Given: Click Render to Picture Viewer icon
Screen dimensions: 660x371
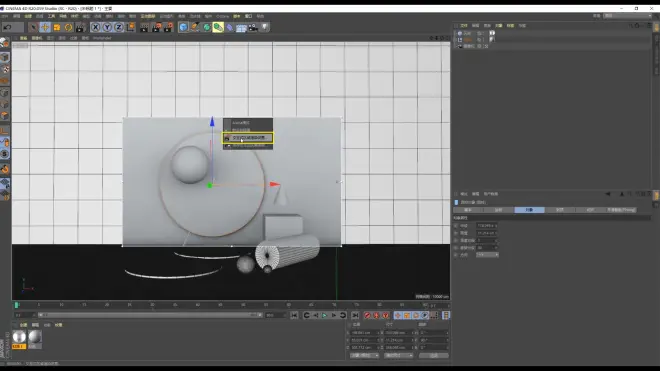Looking at the screenshot, I should [156, 27].
